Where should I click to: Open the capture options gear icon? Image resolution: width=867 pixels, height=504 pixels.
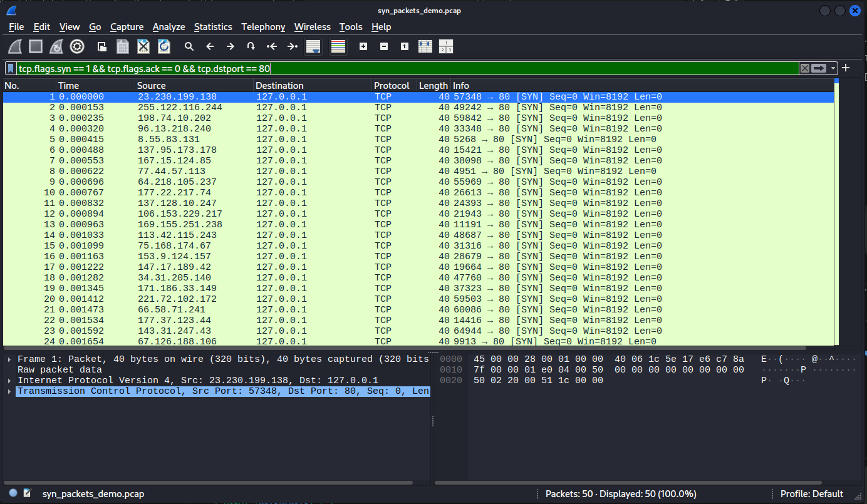[77, 46]
